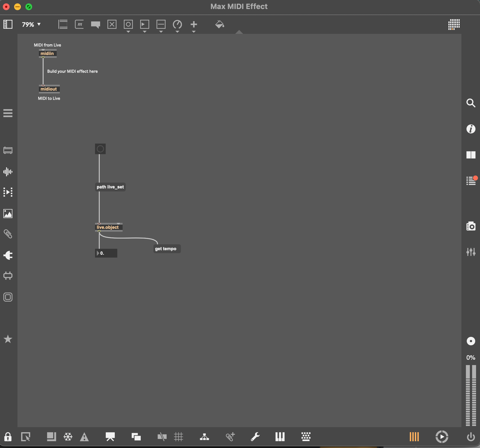
Task: Click the bang button object
Action: [x=100, y=149]
